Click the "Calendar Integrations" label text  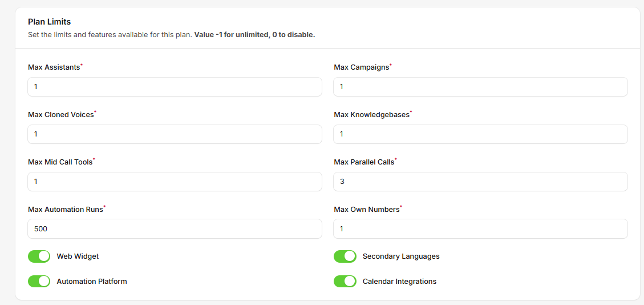399,281
